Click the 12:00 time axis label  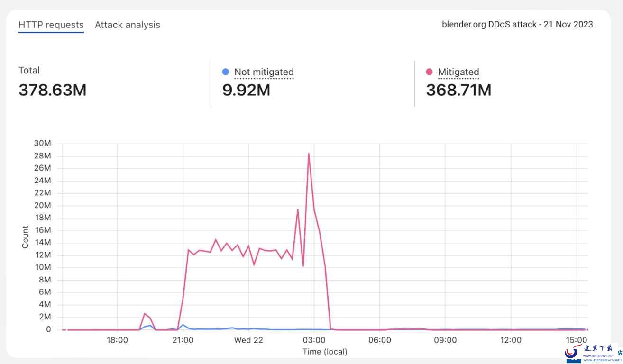(511, 340)
